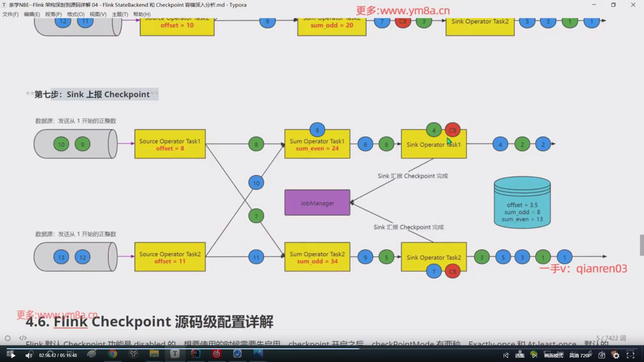
Task: Open the 画面模式 picture mode menu
Action: tap(553, 355)
